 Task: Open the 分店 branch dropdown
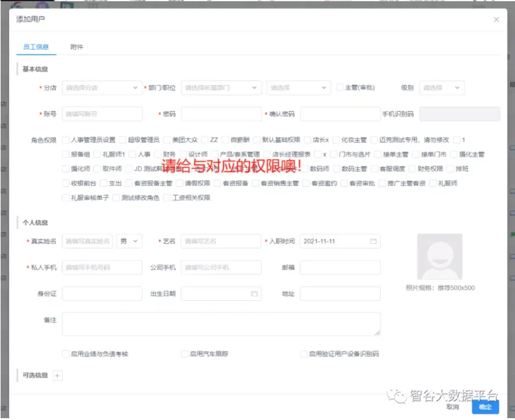102,88
